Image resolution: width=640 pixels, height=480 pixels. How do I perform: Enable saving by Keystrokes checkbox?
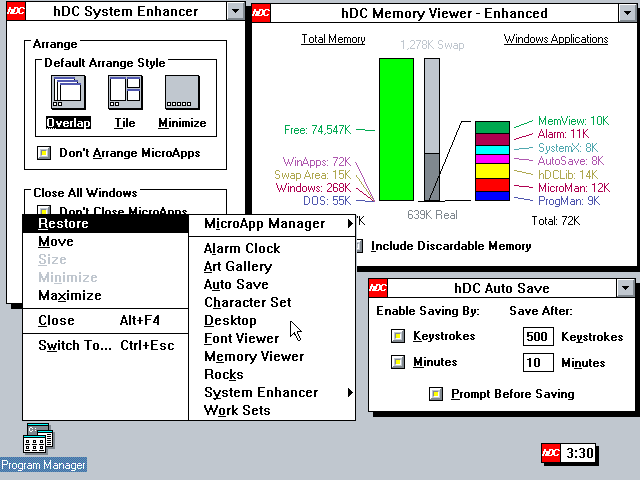398,336
